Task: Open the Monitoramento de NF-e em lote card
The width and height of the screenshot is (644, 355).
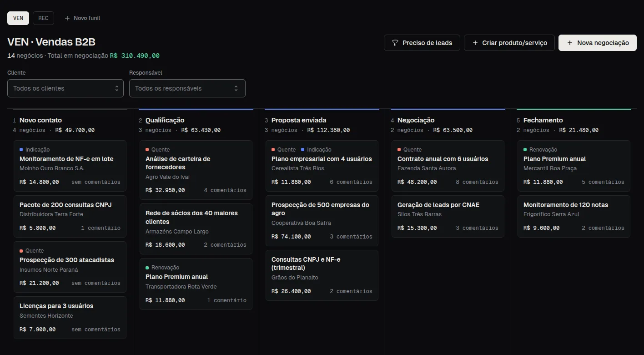Action: [70, 166]
